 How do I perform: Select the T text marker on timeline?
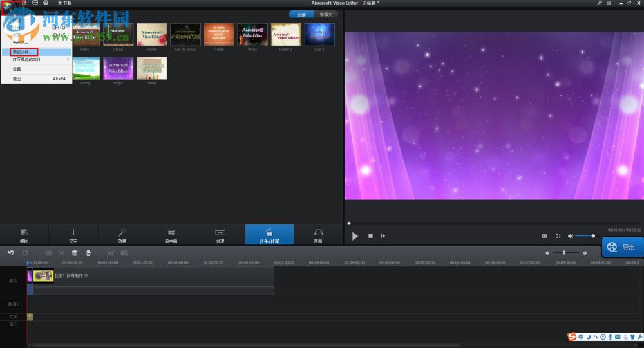tap(30, 317)
